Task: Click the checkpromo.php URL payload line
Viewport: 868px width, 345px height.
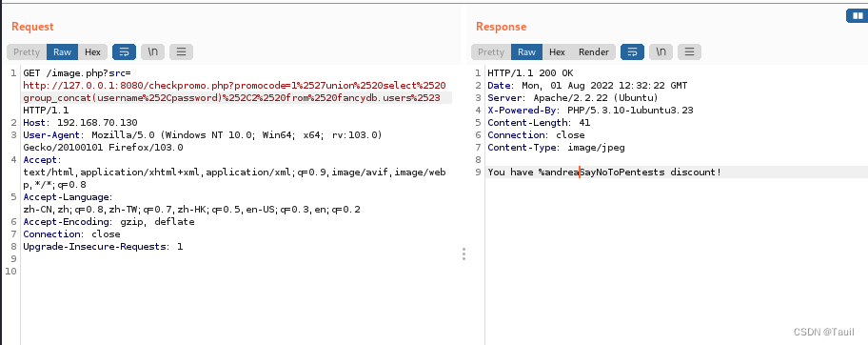Action: 234,86
